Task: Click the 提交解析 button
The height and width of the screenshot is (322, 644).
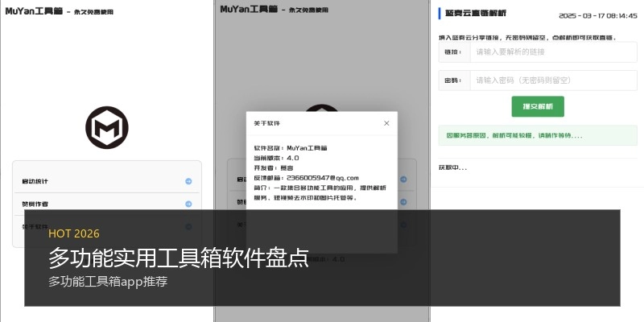Action: pyautogui.click(x=538, y=106)
